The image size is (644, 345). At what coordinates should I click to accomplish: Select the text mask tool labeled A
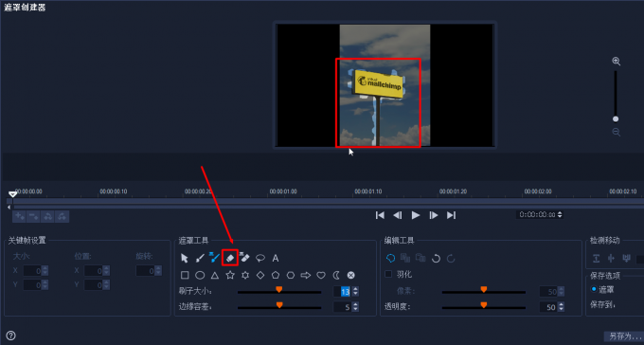tap(276, 258)
